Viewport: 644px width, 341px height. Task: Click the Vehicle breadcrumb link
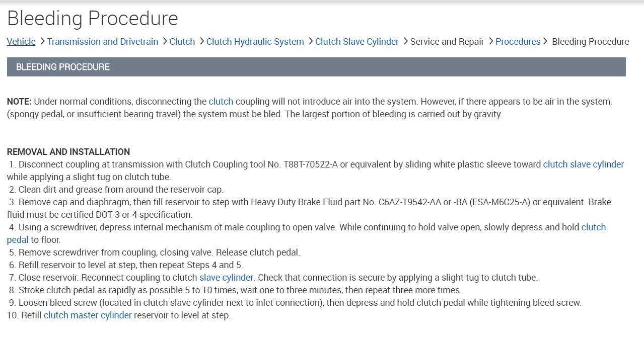(21, 42)
